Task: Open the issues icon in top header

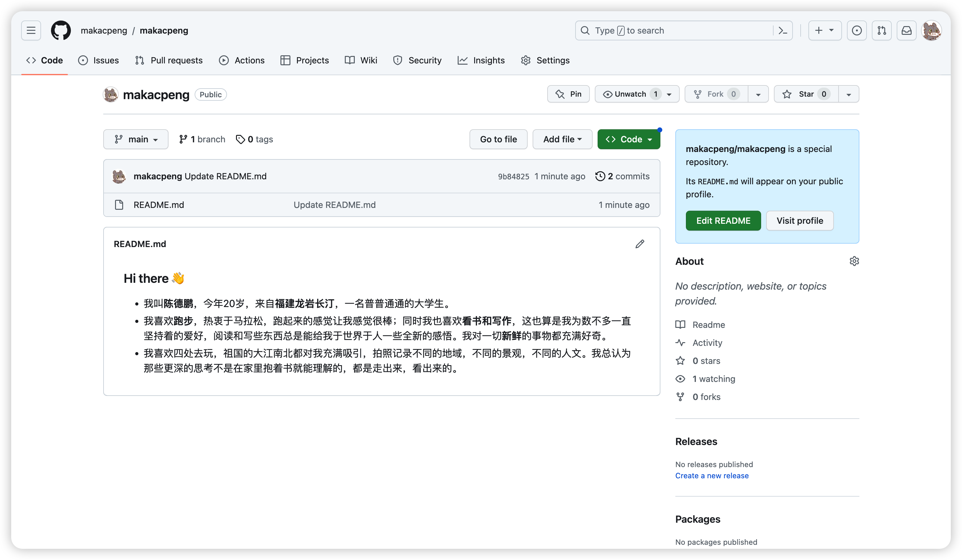Action: 856,30
